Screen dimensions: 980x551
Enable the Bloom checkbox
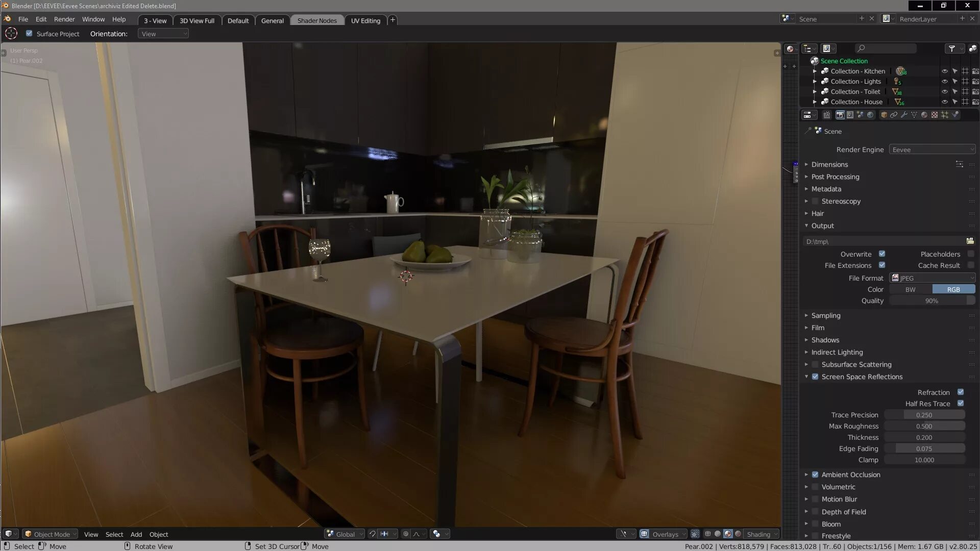[x=815, y=524]
